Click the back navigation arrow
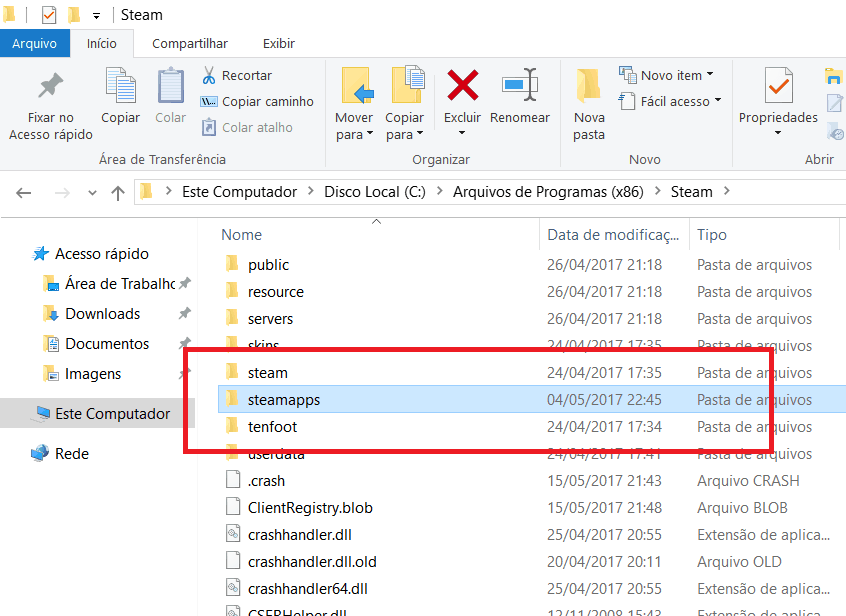 [x=24, y=193]
